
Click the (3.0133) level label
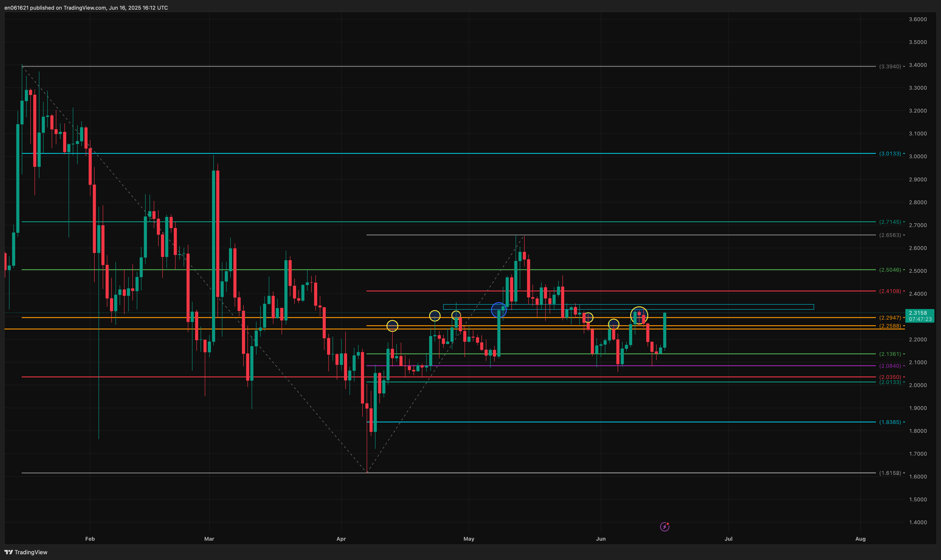[x=890, y=154]
